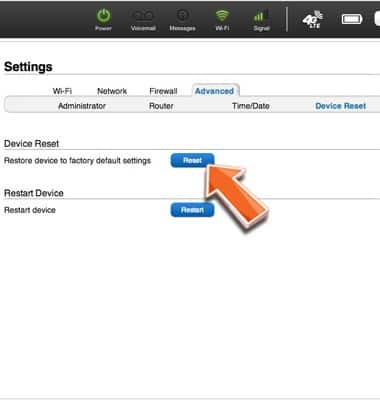Open the Router sub-tab
Image resolution: width=380 pixels, height=400 pixels.
tap(161, 106)
